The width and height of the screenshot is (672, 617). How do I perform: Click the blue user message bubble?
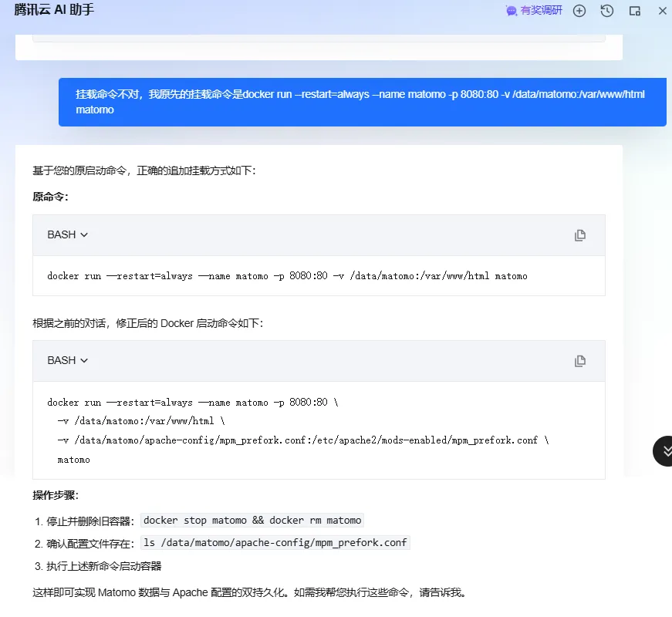click(x=362, y=102)
